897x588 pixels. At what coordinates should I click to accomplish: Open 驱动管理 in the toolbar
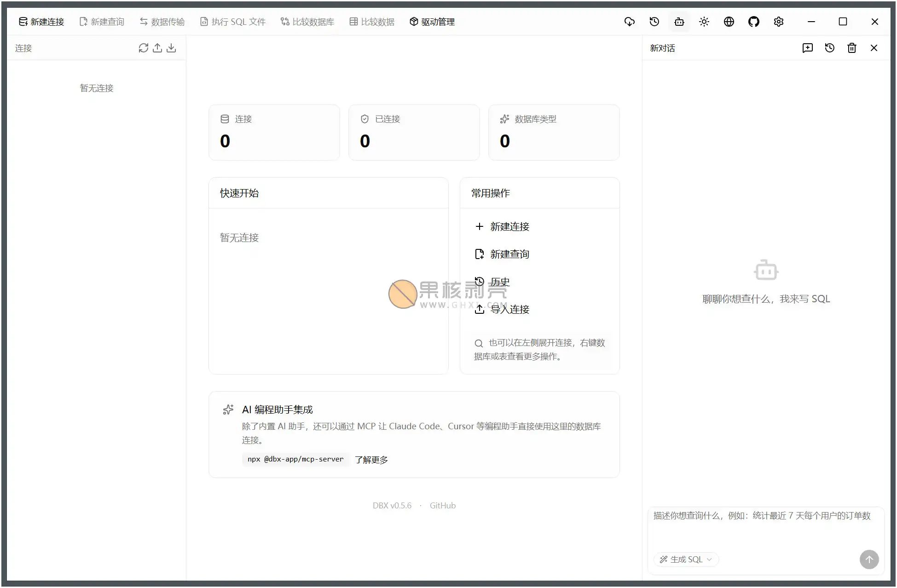[432, 22]
